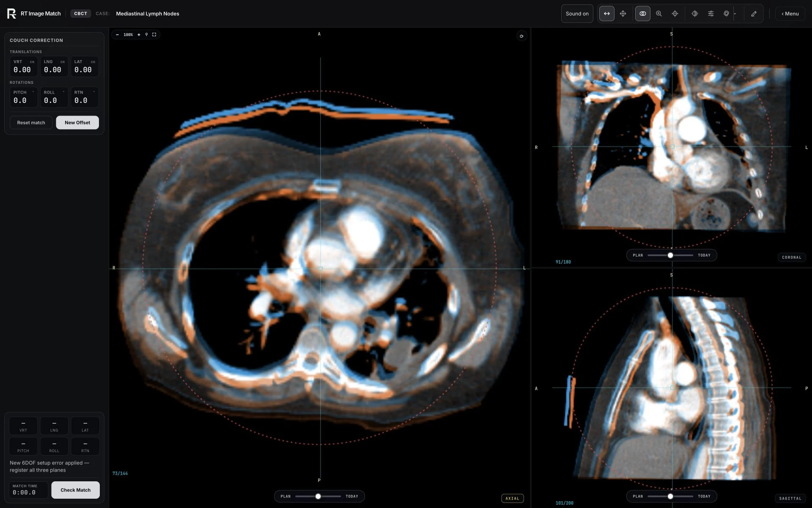Click the pin marker icon in zoom bar
The height and width of the screenshot is (508, 812).
(146, 35)
